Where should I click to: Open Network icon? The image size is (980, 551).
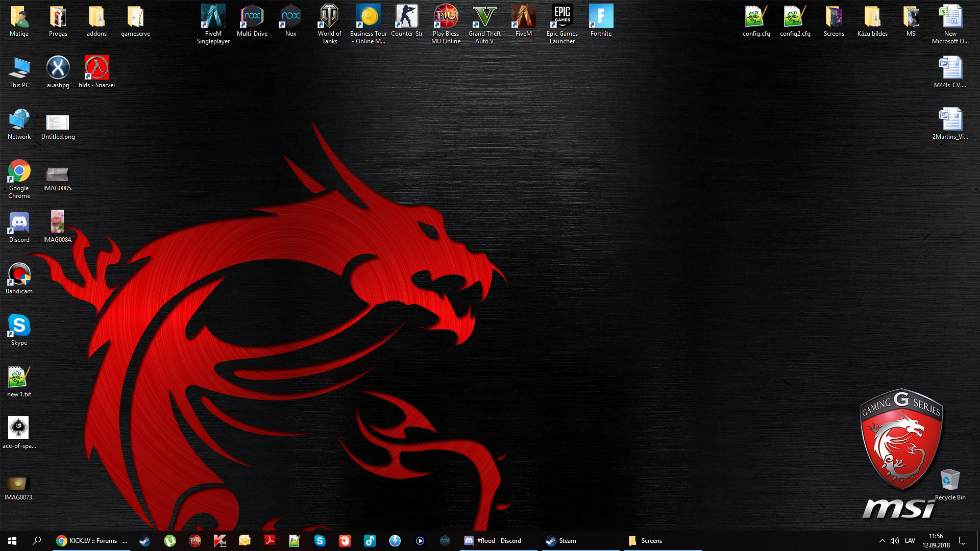pyautogui.click(x=19, y=124)
